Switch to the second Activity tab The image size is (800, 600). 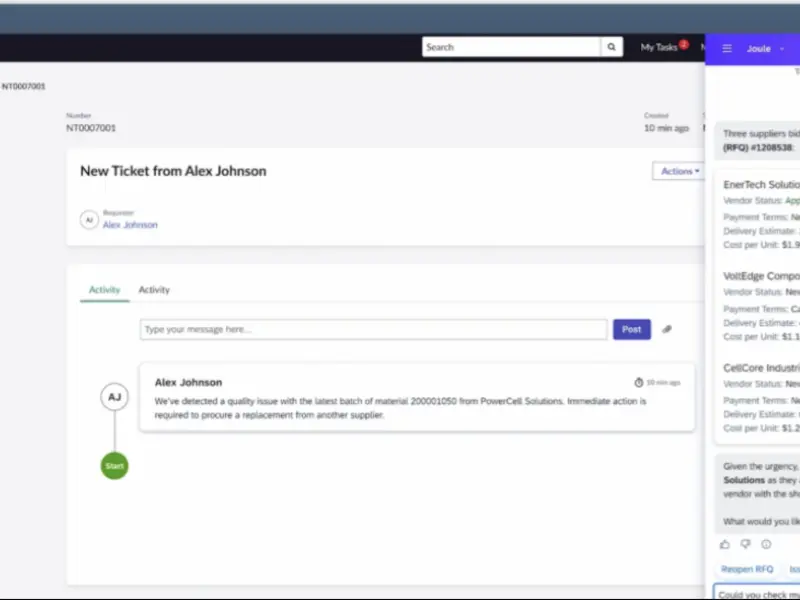154,290
